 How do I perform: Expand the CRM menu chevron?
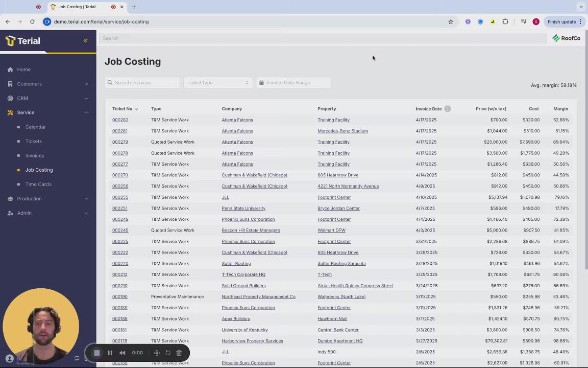[86, 98]
